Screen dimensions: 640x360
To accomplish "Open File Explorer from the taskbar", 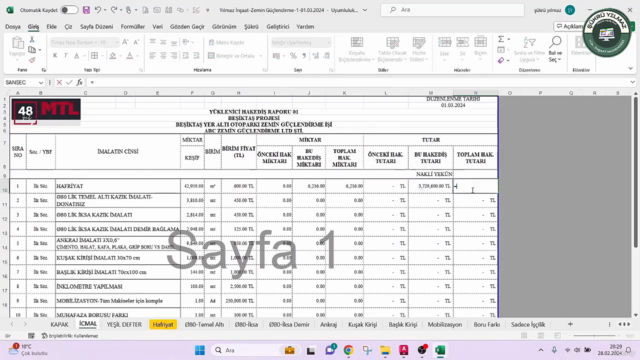I will [x=385, y=350].
